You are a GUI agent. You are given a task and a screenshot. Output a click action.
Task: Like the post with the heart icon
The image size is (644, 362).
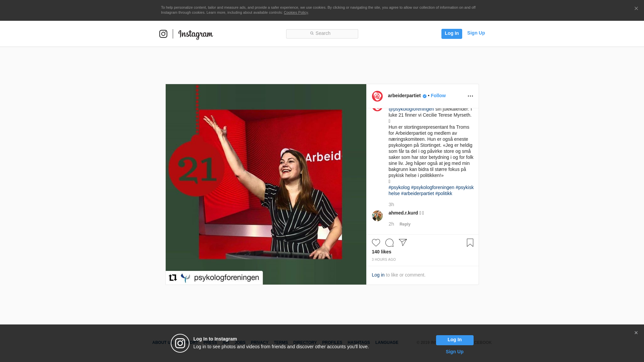[376, 243]
